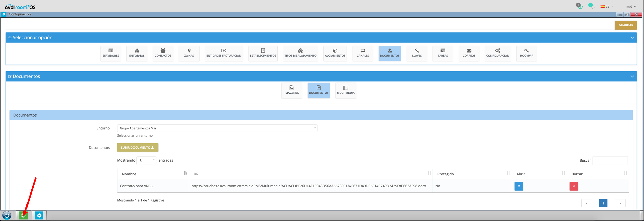The image size is (644, 222).
Task: Go to Zonas option
Action: (189, 53)
